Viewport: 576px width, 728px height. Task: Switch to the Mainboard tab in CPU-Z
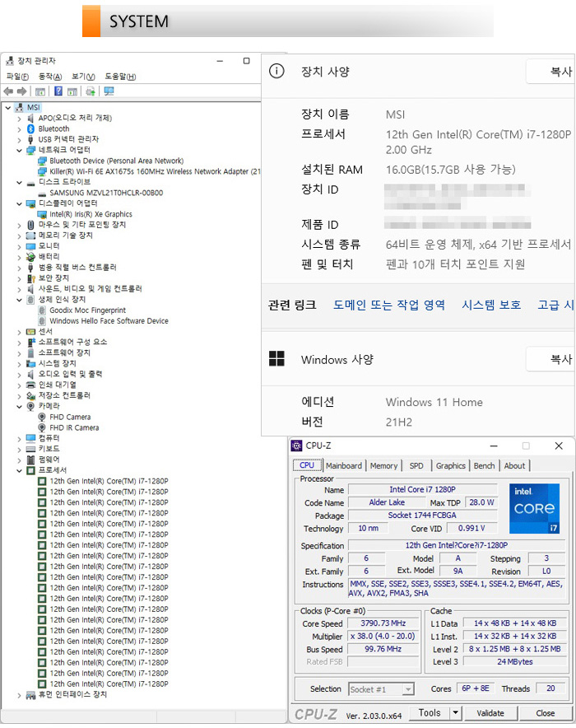[344, 465]
